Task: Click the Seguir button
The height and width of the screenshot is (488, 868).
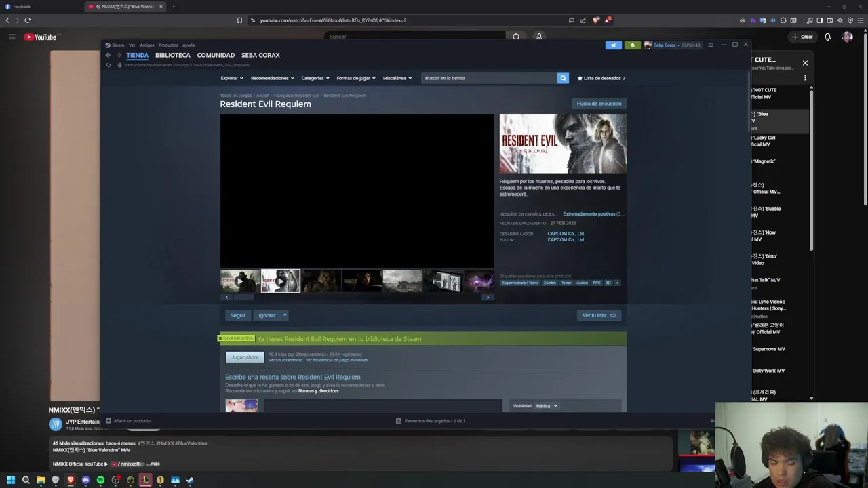Action: 238,315
